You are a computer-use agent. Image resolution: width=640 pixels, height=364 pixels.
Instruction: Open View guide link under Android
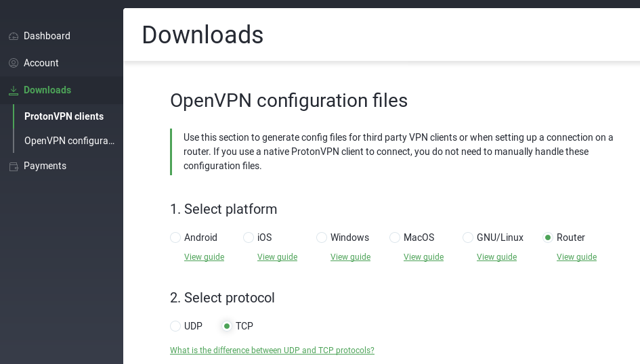coord(204,257)
